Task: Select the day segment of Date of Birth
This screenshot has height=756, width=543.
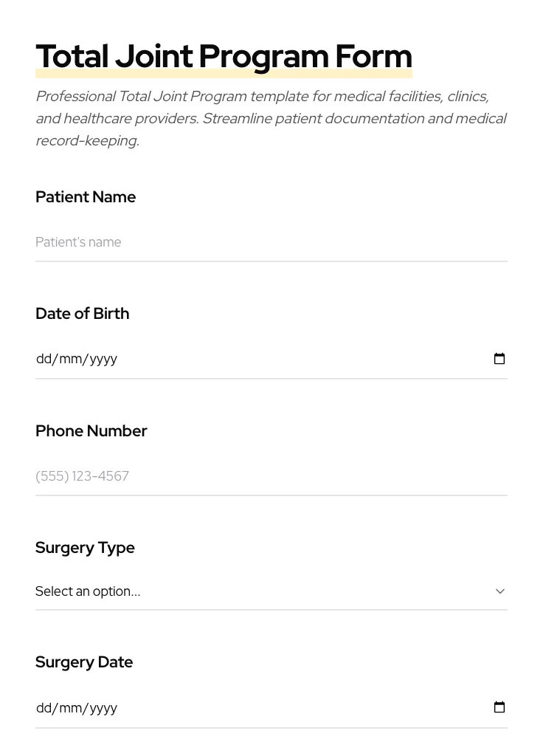Action: point(44,359)
